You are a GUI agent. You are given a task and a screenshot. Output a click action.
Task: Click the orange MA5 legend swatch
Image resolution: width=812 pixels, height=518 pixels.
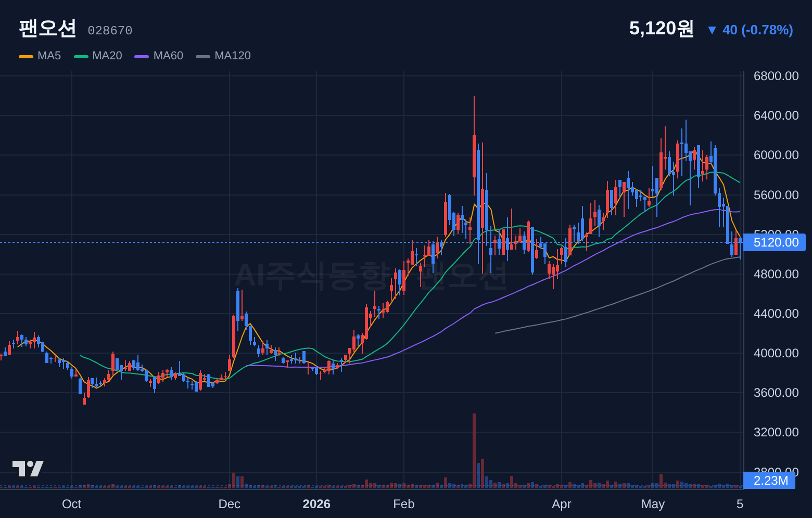(26, 56)
